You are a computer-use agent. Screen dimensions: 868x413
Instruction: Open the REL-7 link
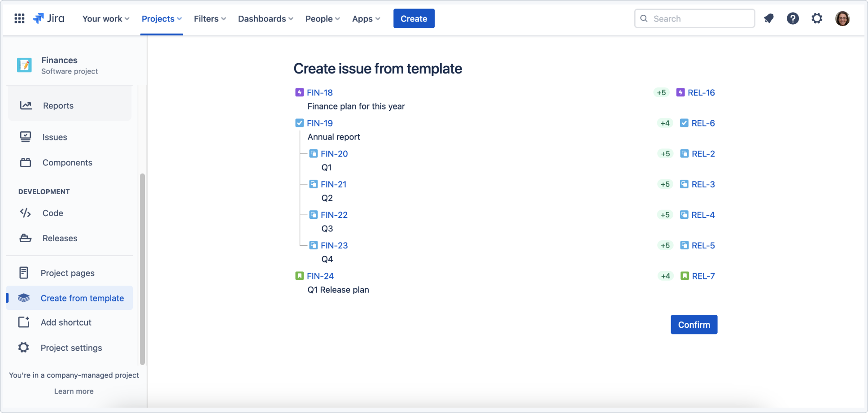(703, 276)
